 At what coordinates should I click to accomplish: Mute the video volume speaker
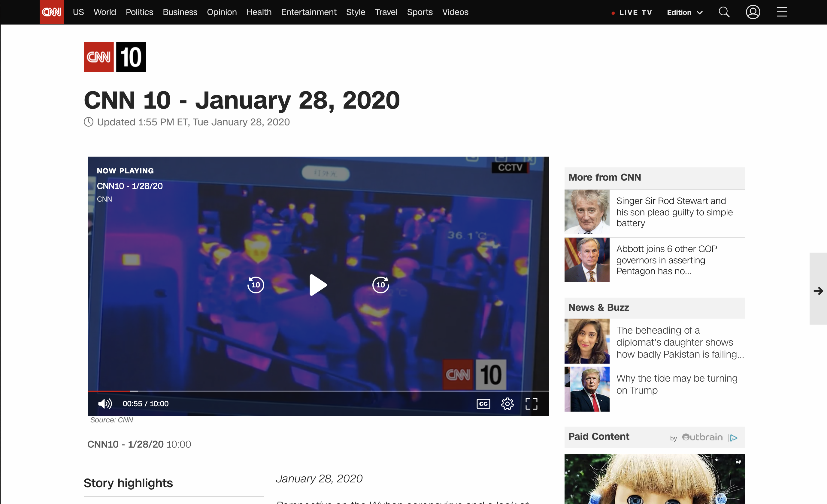pos(105,403)
